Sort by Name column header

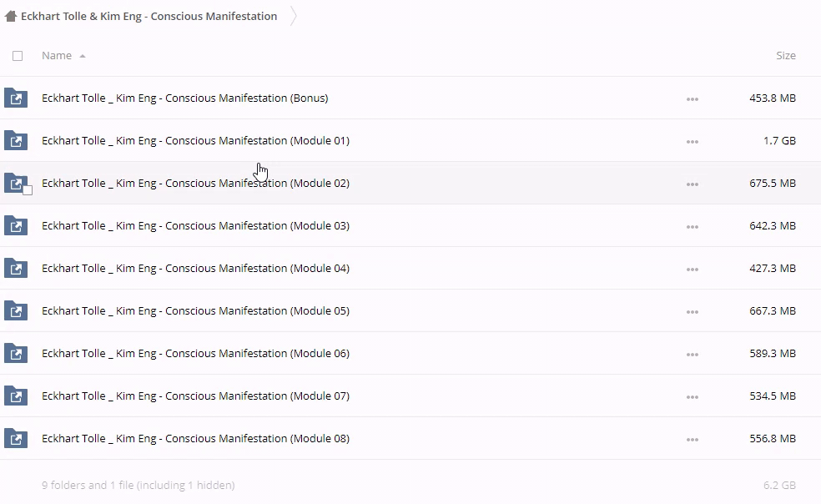tap(57, 56)
